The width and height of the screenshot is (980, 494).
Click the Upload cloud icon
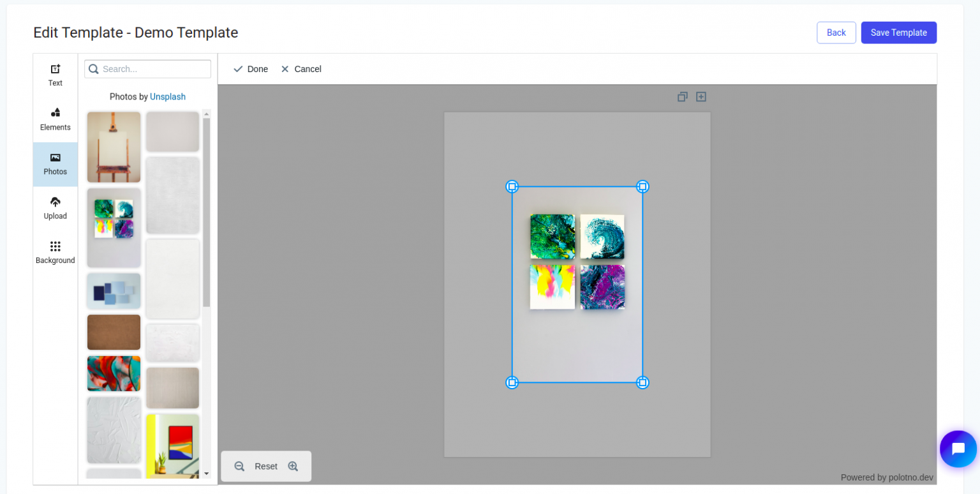[x=56, y=202]
